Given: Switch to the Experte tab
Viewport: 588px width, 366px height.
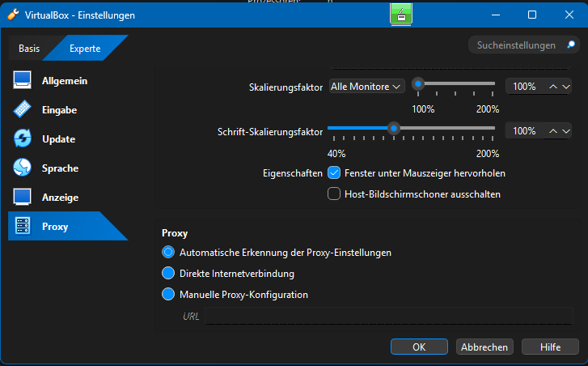Looking at the screenshot, I should point(85,48).
